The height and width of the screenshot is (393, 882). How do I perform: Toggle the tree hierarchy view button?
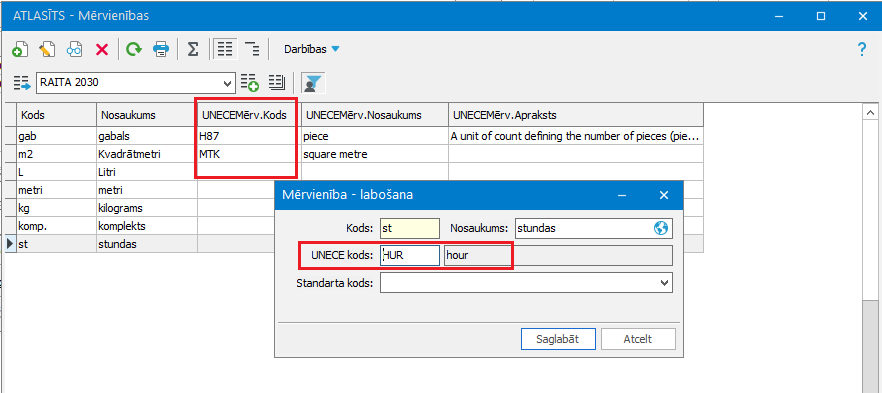tap(253, 49)
